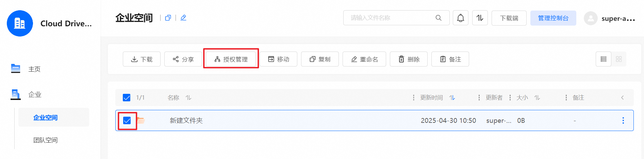644x159 pixels.
Task: Switch to grid view layout icon
Action: [619, 59]
